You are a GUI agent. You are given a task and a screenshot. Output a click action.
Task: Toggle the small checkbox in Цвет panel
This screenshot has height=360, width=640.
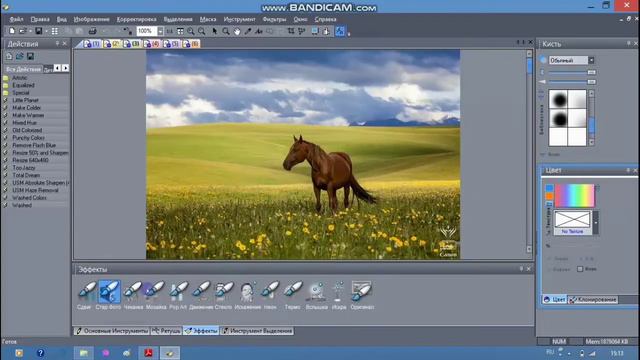click(x=580, y=269)
